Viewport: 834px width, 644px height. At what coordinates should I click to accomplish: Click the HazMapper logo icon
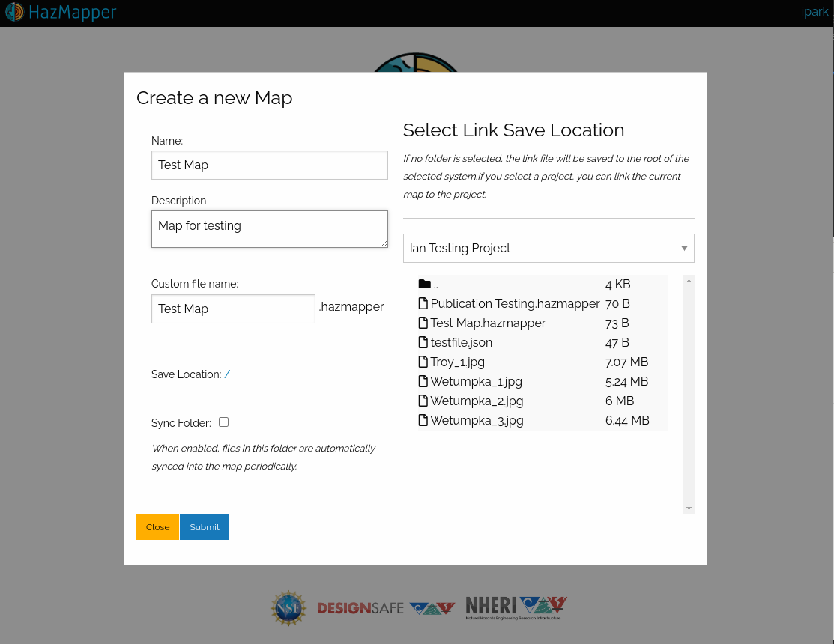tap(14, 12)
